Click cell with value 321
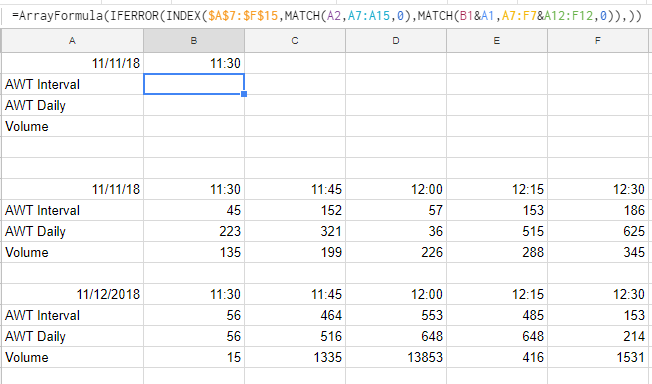 (x=295, y=231)
